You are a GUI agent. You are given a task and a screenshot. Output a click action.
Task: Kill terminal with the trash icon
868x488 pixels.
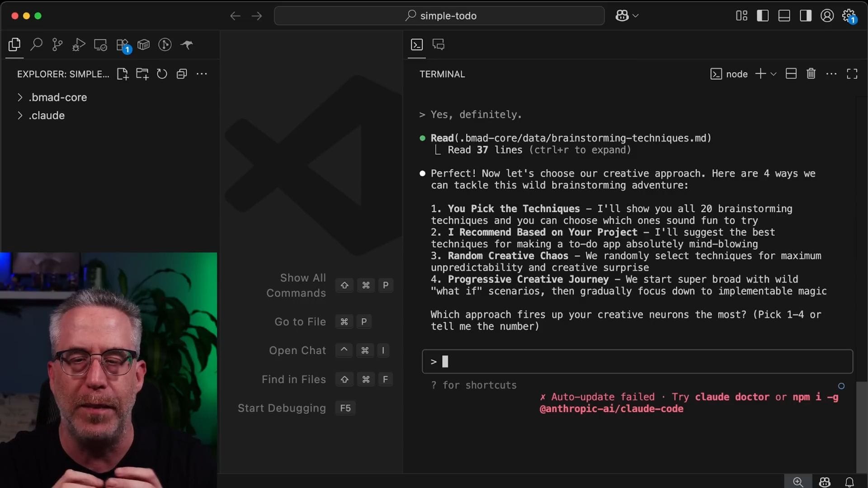(811, 74)
